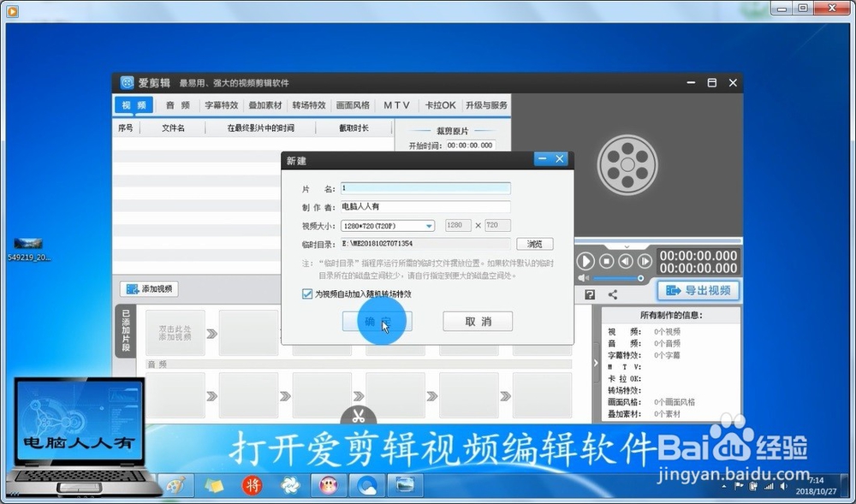Click the stop button in the preview player
Image resolution: width=856 pixels, height=504 pixels.
[x=607, y=261]
